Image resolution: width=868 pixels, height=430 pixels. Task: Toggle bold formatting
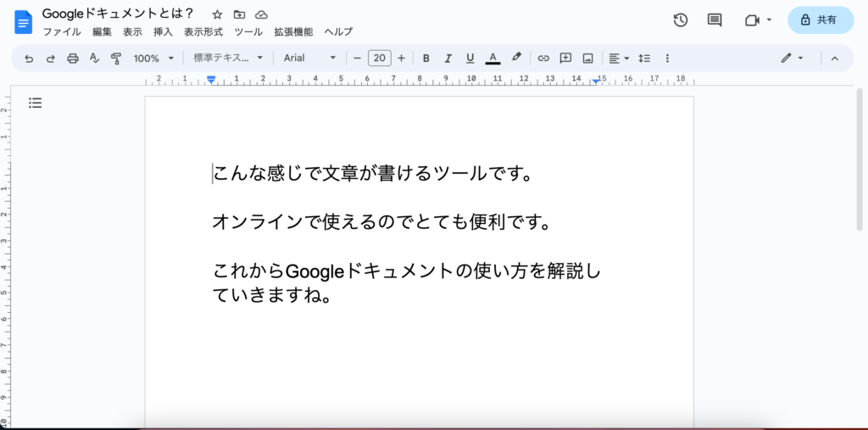(426, 59)
